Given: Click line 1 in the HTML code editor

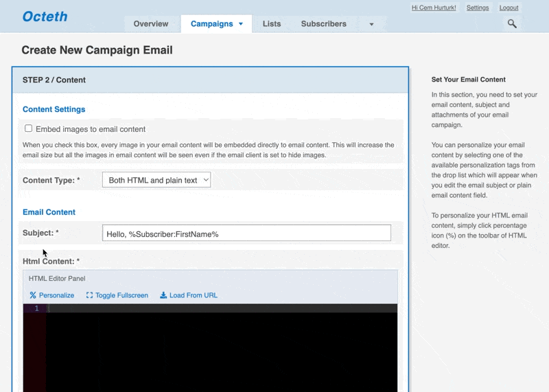Looking at the screenshot, I should (x=222, y=308).
